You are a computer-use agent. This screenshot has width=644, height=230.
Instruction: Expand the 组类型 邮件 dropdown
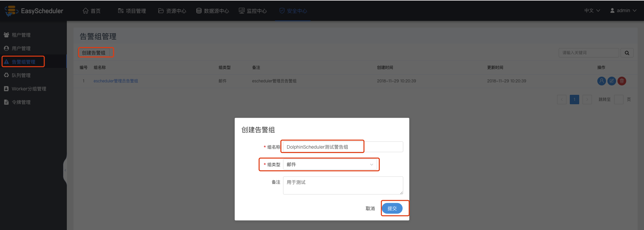[x=330, y=164]
